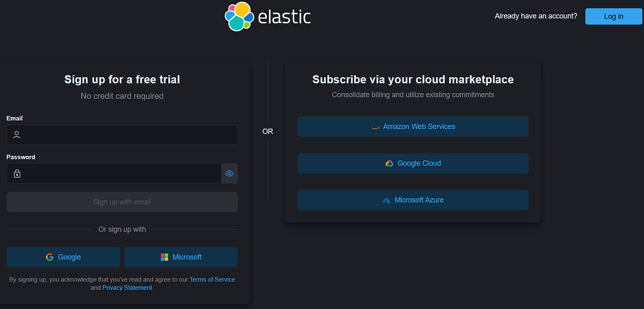Screen dimensions: 644x309
Task: Click 'Sign up for a free trial' heading
Action: [122, 80]
